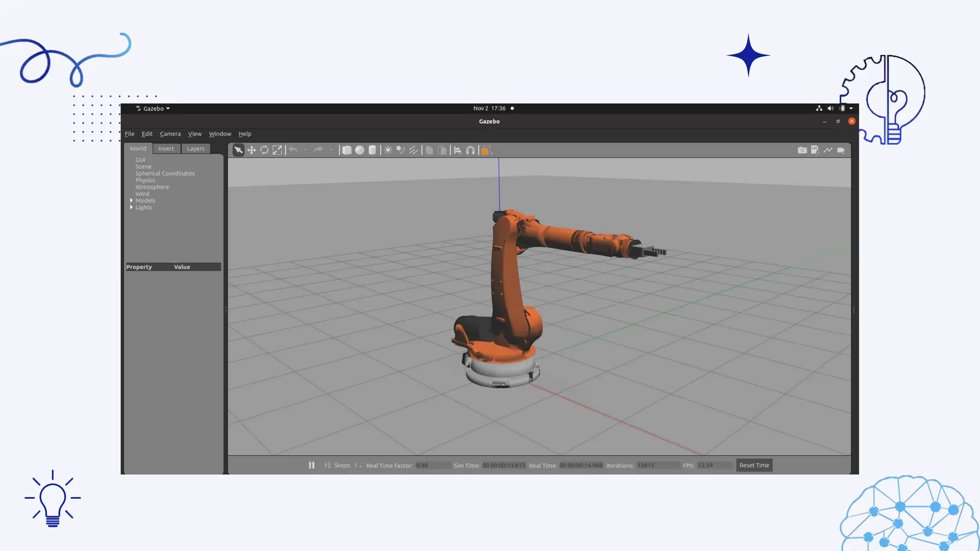Expand the Models tree item
The height and width of the screenshot is (551, 980).
(x=131, y=200)
